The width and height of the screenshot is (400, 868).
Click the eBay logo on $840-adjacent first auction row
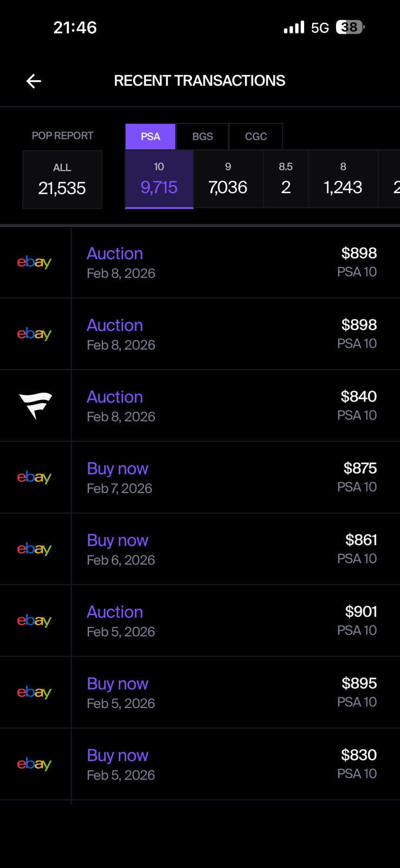click(34, 334)
